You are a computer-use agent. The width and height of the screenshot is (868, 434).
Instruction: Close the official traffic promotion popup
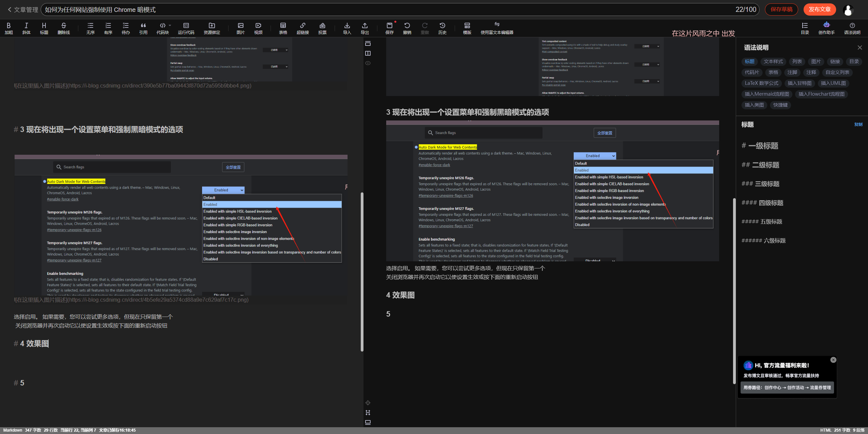click(x=833, y=360)
